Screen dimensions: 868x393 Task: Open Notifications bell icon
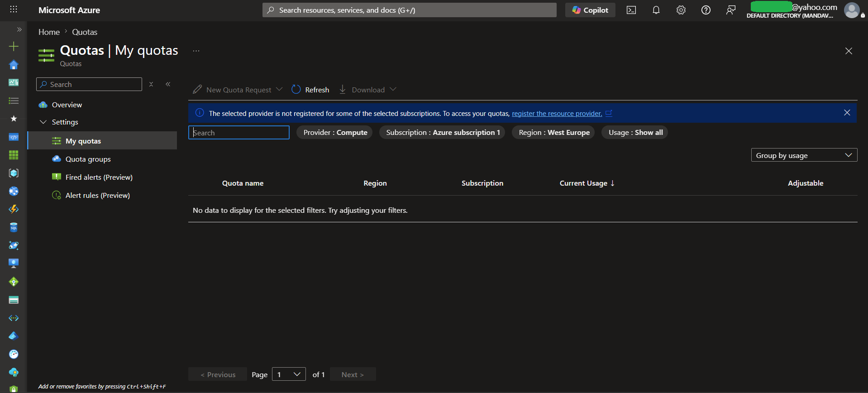[x=656, y=10]
